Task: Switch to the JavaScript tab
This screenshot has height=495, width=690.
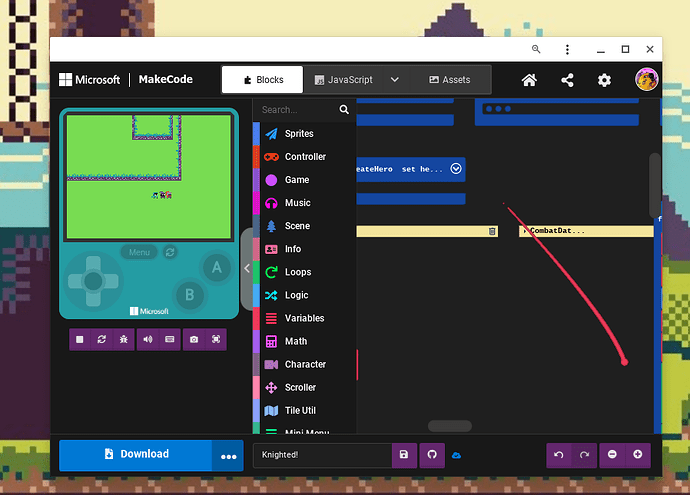Action: (x=344, y=80)
